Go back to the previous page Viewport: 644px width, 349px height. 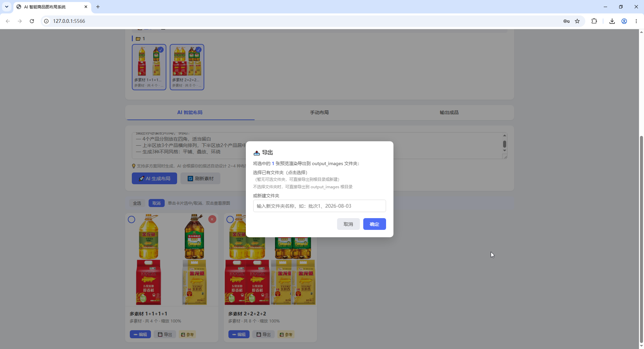[8, 21]
